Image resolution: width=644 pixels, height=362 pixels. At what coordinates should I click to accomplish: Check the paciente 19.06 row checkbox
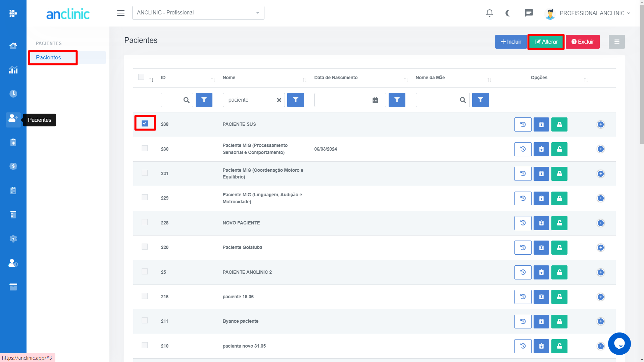pos(145,296)
